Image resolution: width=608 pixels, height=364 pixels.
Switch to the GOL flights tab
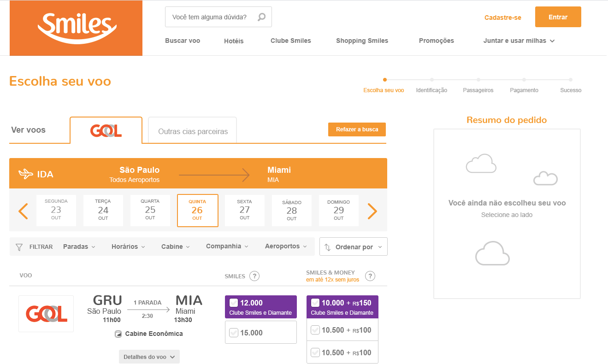click(106, 130)
